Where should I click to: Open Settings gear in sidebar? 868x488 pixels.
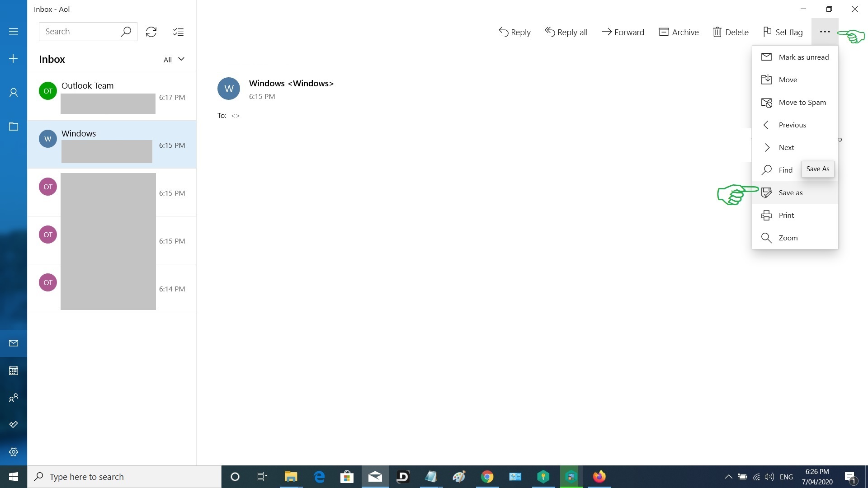14,452
